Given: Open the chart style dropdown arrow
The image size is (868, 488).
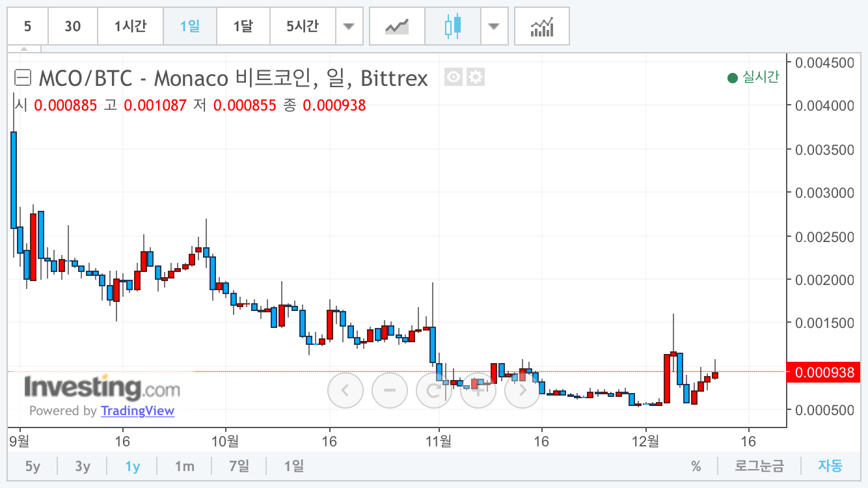Looking at the screenshot, I should tap(495, 25).
